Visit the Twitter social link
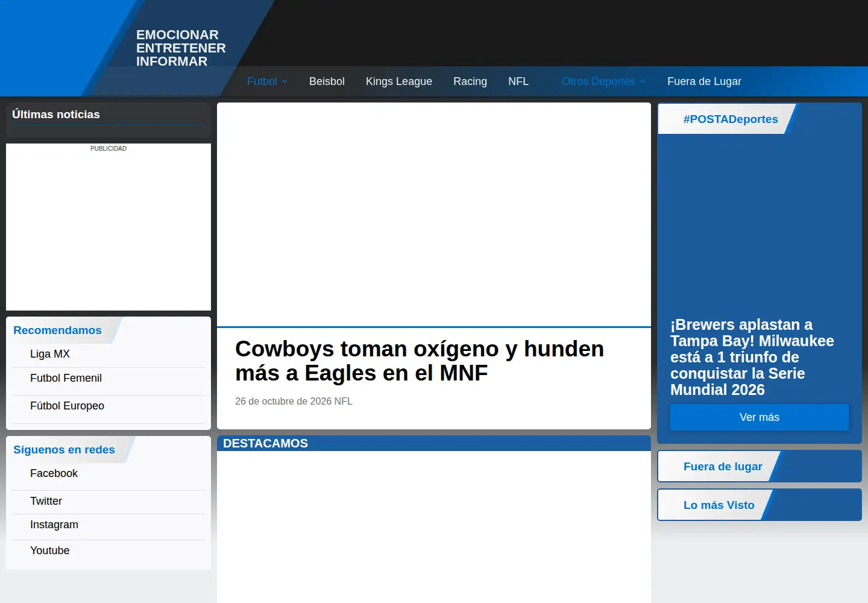This screenshot has height=603, width=868. [x=46, y=501]
